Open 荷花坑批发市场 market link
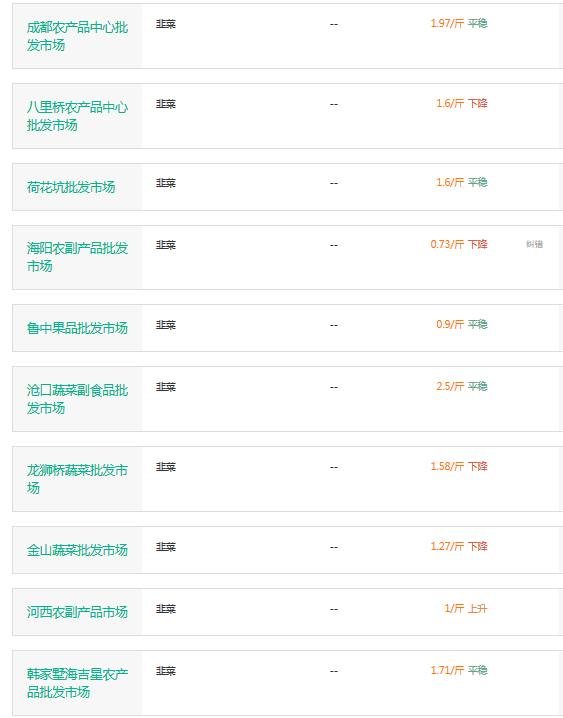This screenshot has height=718, width=563. pyautogui.click(x=70, y=187)
